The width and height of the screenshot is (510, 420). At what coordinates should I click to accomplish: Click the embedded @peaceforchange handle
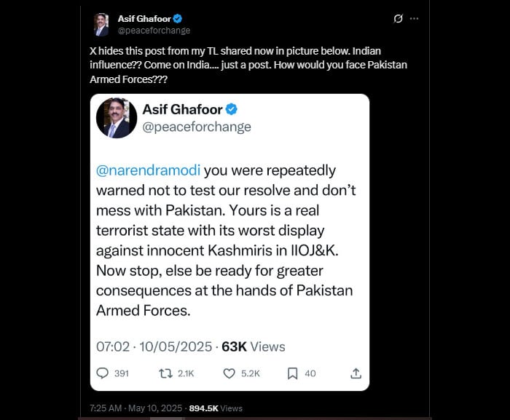197,127
